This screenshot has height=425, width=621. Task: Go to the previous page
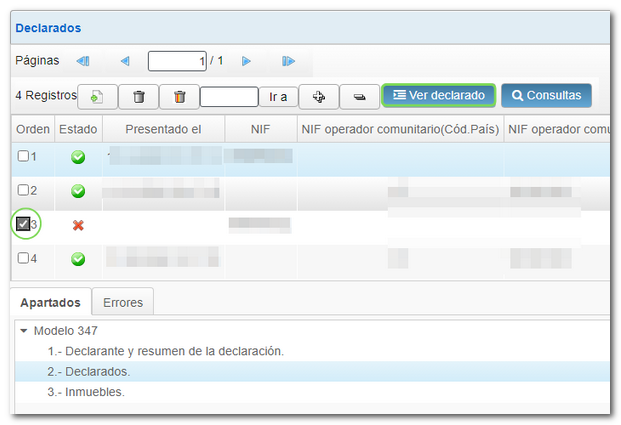[125, 61]
